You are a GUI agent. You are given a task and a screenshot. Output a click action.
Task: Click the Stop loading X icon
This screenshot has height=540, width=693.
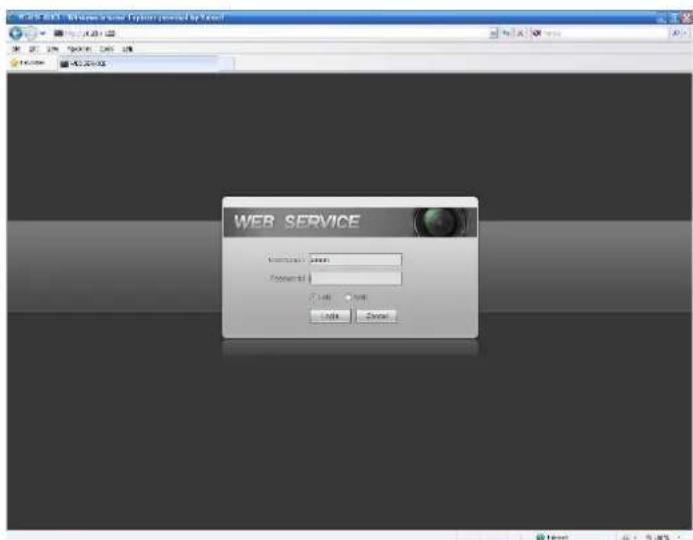pos(520,33)
